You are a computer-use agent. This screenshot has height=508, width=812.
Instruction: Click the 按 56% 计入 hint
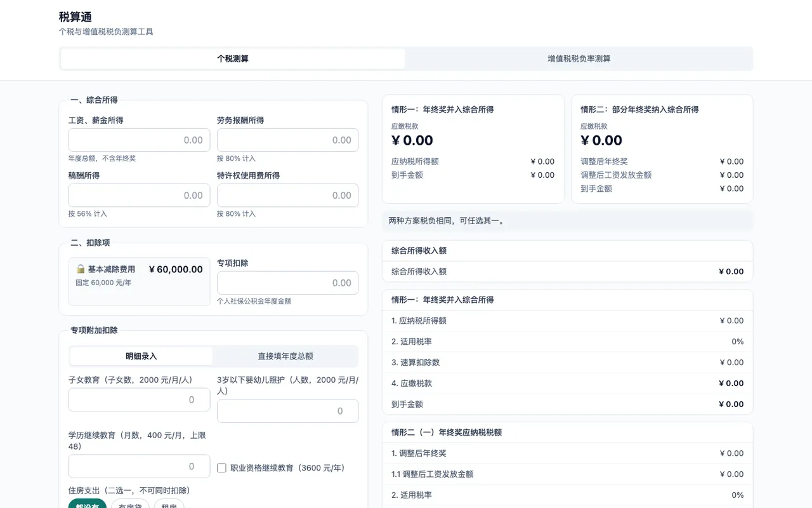pos(88,214)
